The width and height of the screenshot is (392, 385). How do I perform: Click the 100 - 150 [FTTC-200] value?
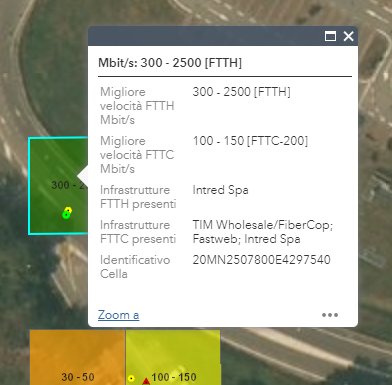click(250, 141)
